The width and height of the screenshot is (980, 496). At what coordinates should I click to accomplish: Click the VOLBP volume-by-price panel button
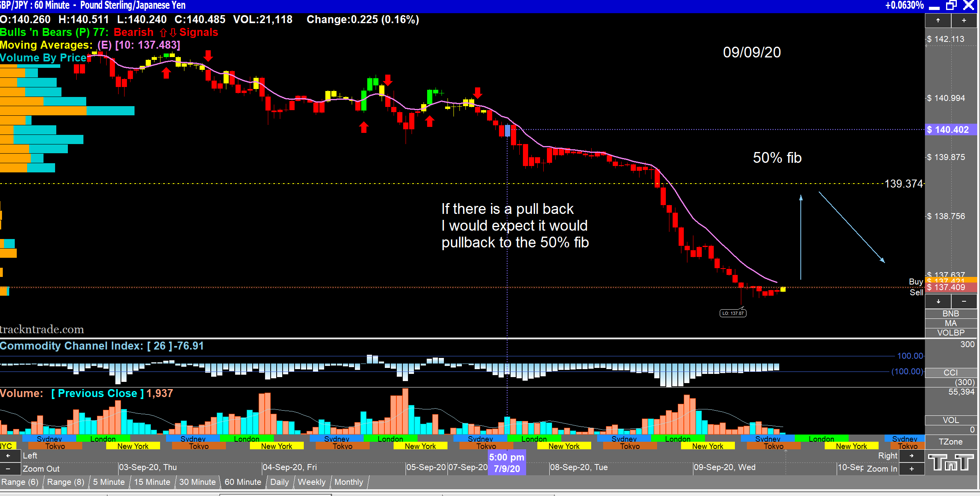[x=950, y=332]
